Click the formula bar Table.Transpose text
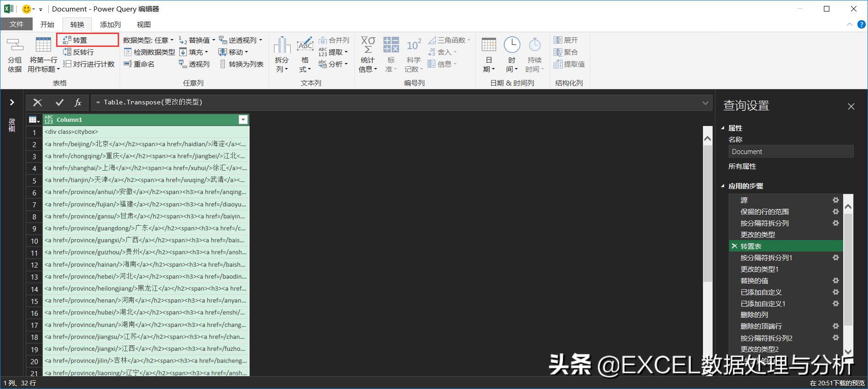The image size is (868, 389). pos(149,102)
